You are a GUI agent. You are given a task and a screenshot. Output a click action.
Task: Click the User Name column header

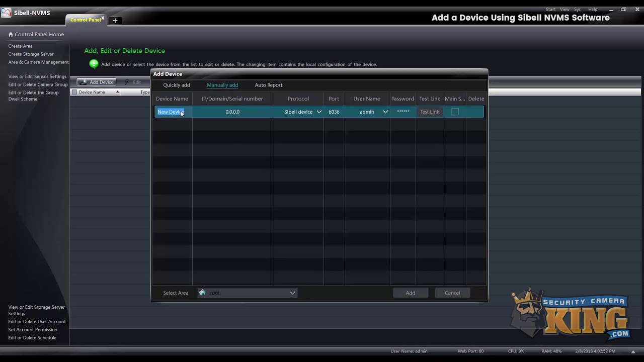367,99
